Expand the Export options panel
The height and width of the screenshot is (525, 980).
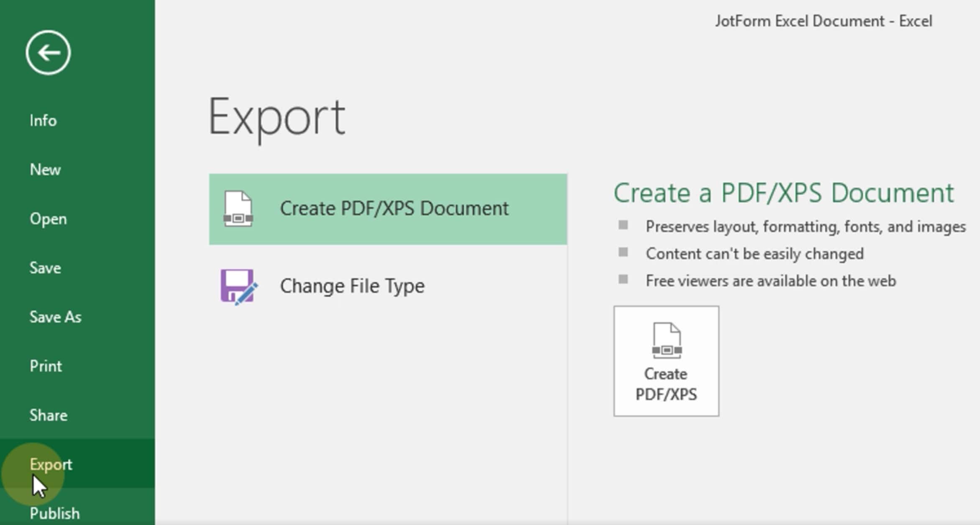51,464
